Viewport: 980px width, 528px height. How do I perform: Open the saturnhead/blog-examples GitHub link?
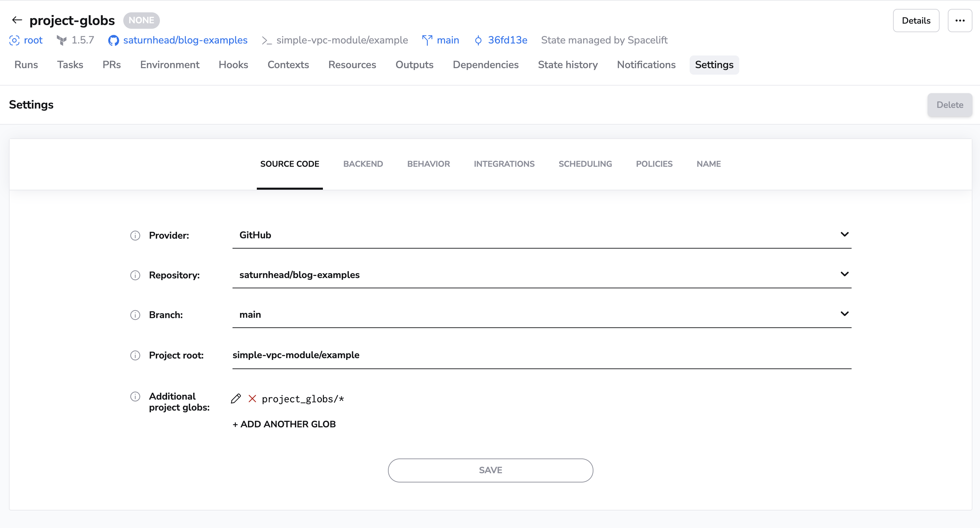click(185, 40)
